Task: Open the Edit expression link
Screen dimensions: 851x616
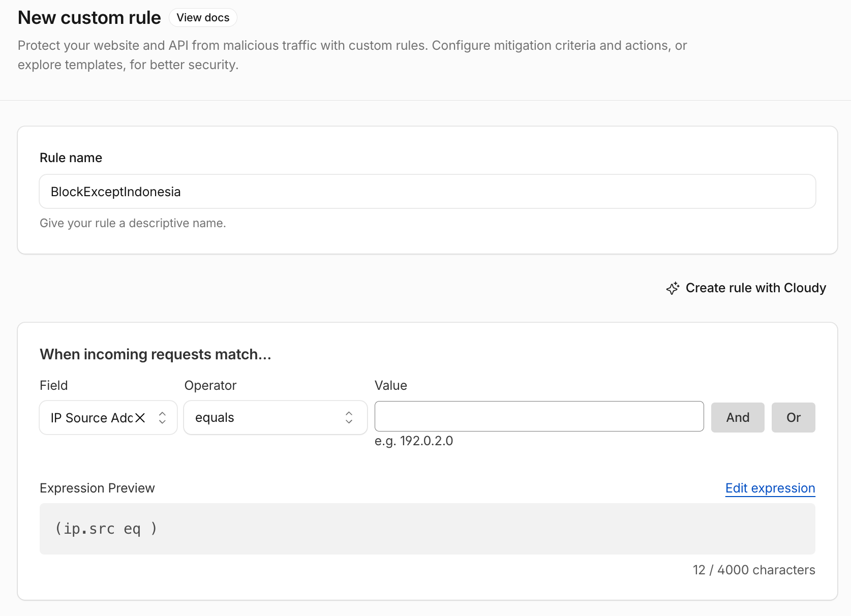Action: (770, 488)
